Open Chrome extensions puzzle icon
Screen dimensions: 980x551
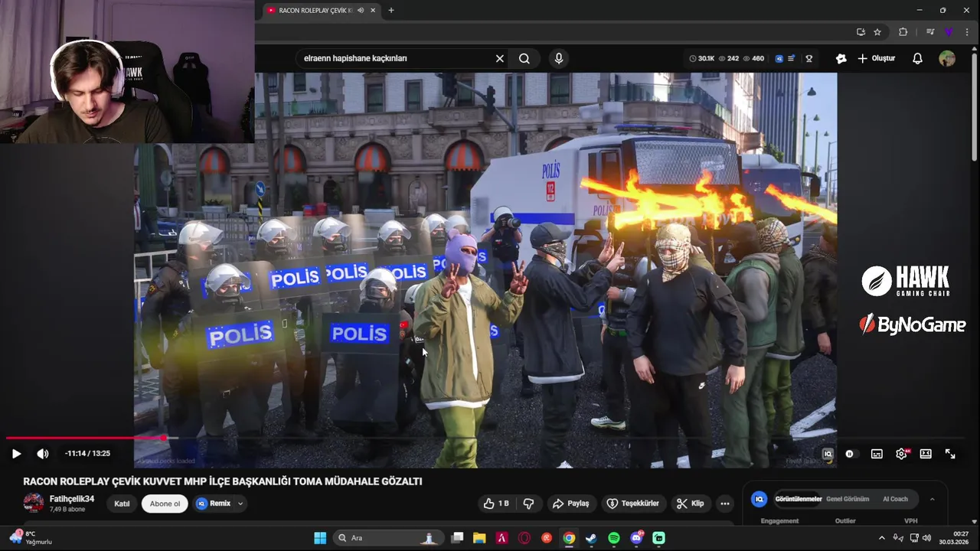(x=903, y=31)
